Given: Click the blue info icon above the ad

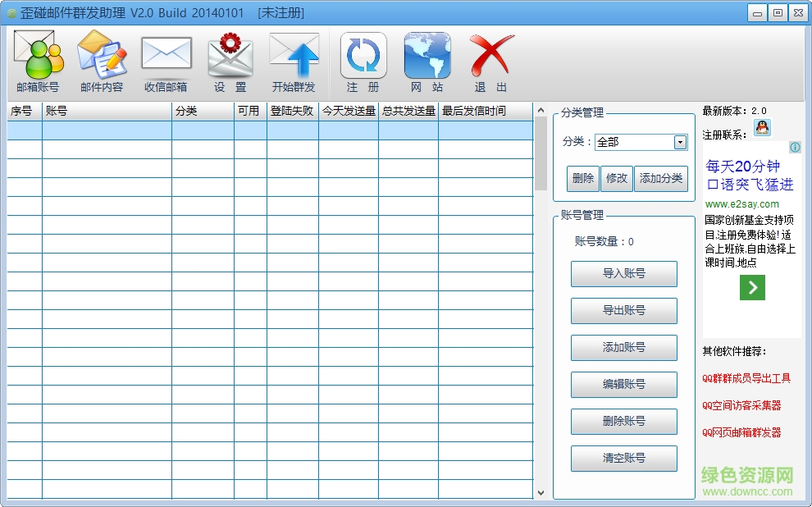Looking at the screenshot, I should coord(794,148).
